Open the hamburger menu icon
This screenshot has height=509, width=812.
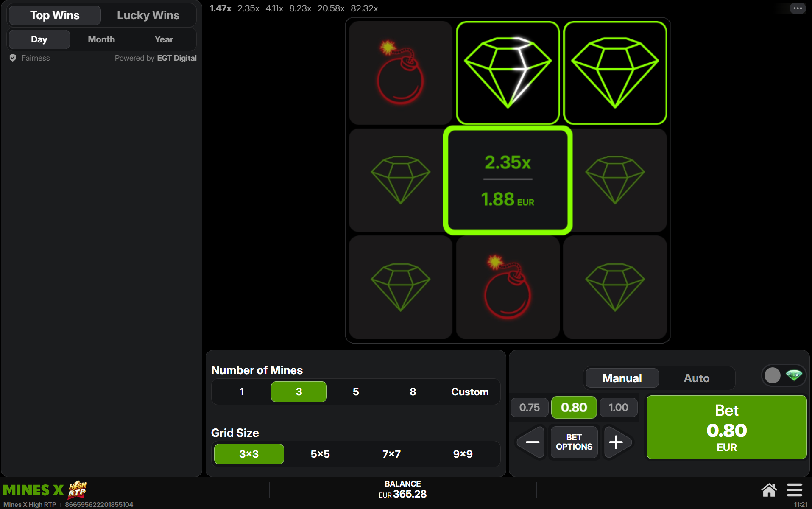click(x=795, y=490)
